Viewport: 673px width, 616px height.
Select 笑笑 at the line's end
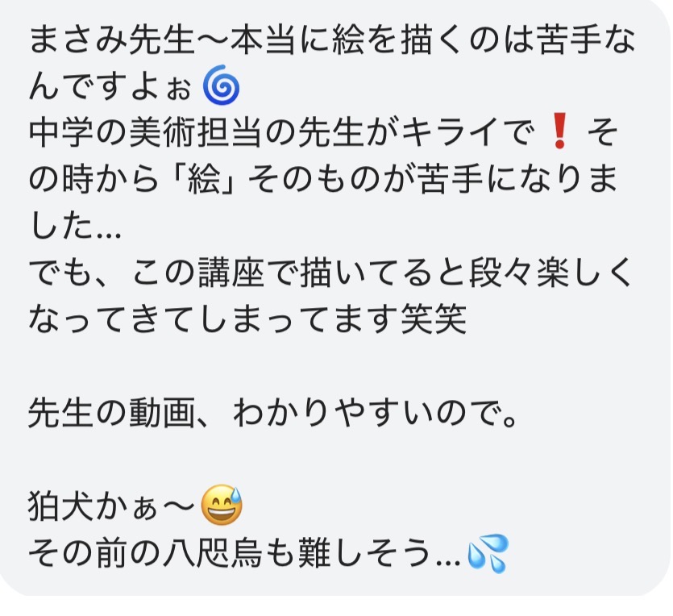434,319
